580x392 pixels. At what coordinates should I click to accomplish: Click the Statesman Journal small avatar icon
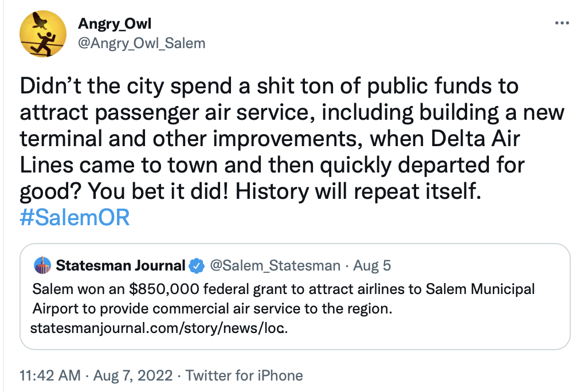point(43,265)
